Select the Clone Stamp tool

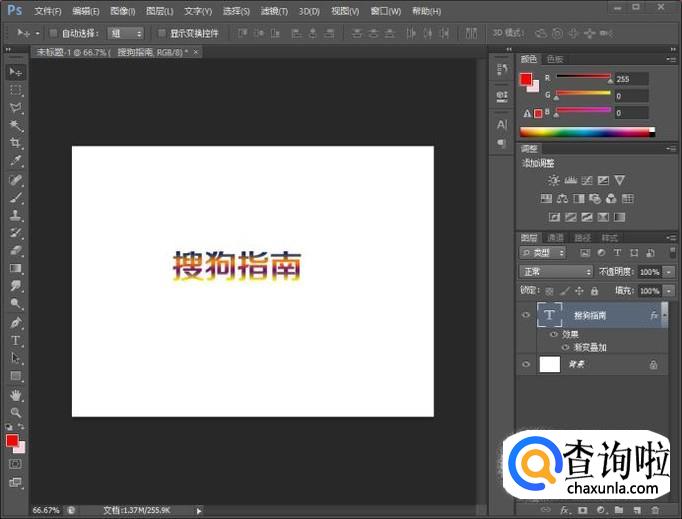(16, 215)
